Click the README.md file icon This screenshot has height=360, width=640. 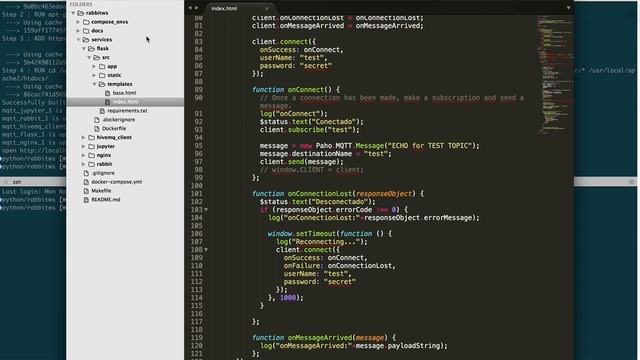[x=86, y=200]
